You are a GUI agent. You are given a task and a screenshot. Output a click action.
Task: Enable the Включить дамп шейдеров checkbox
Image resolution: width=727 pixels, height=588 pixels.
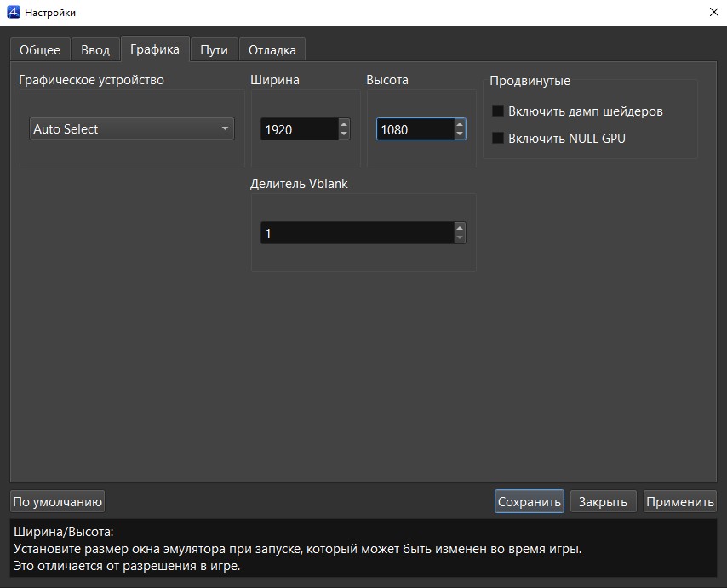coord(499,111)
